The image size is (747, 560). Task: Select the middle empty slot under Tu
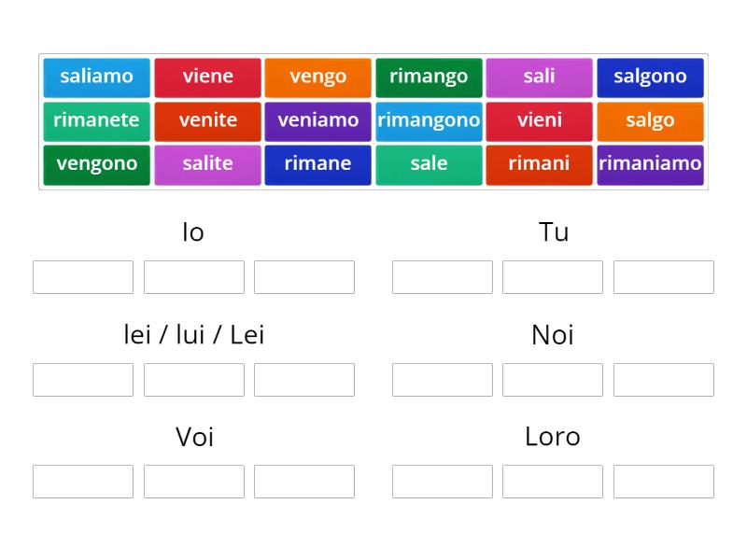553,277
